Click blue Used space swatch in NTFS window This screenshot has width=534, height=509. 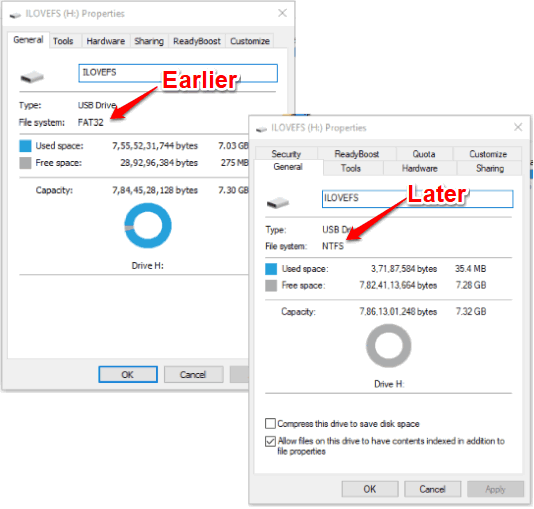pyautogui.click(x=271, y=269)
